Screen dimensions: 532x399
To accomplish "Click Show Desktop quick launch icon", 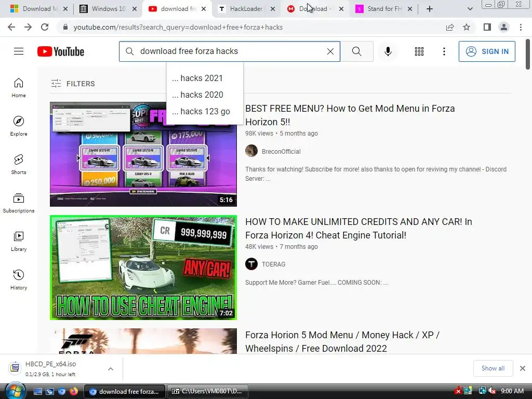I will [37, 391].
